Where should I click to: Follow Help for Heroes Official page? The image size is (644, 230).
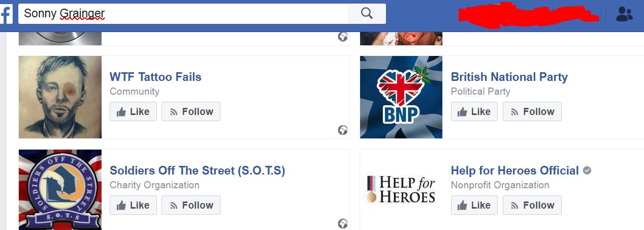[x=532, y=205]
